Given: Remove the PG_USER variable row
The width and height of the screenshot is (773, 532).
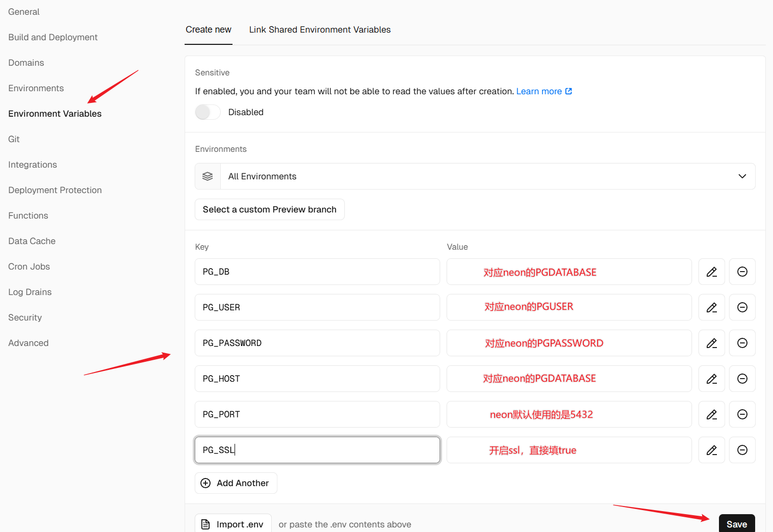Looking at the screenshot, I should [742, 307].
